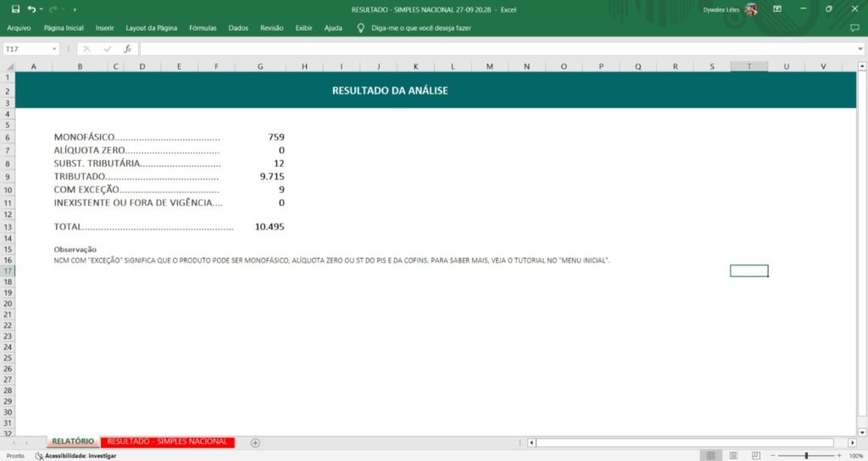Click the Undo arrow icon
Image resolution: width=868 pixels, height=461 pixels.
[31, 8]
